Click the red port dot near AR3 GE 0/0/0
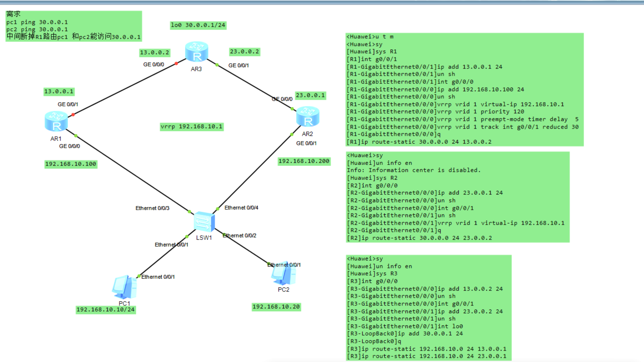This screenshot has height=362, width=644. 176,63
